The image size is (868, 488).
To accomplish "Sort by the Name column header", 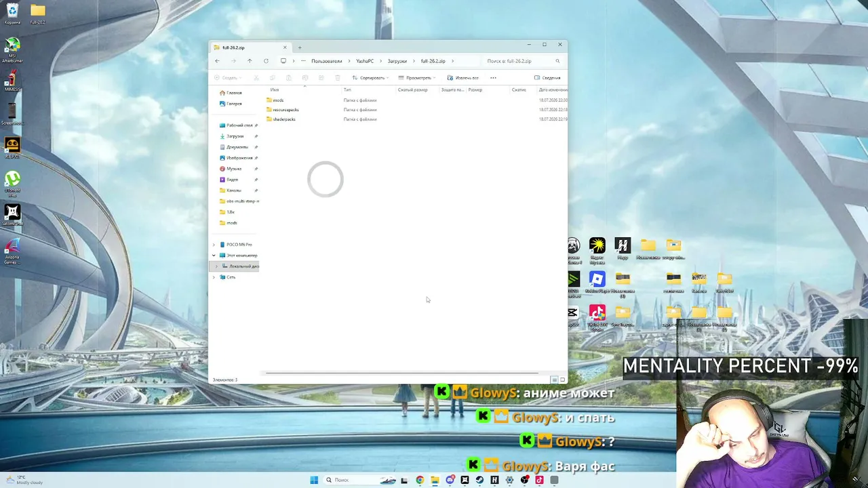I will [275, 89].
